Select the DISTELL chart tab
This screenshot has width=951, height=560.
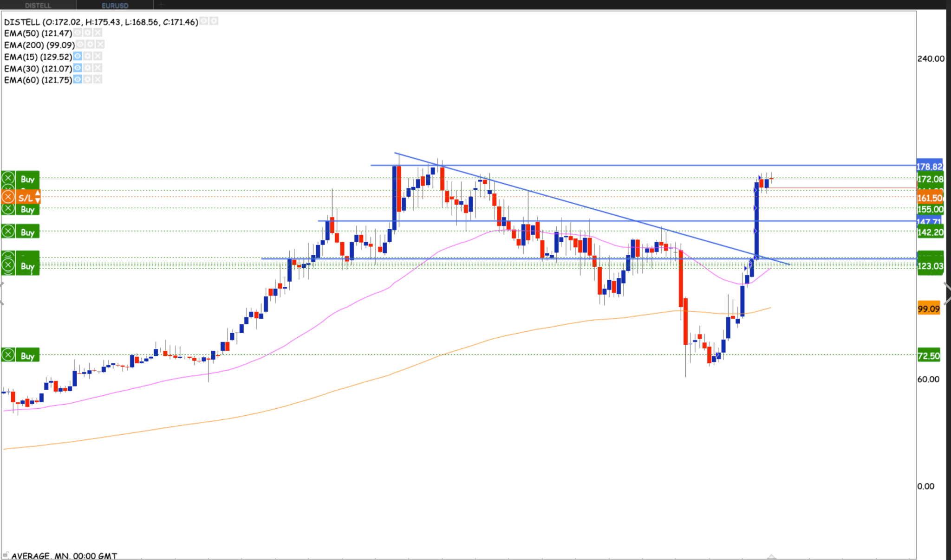[38, 5]
